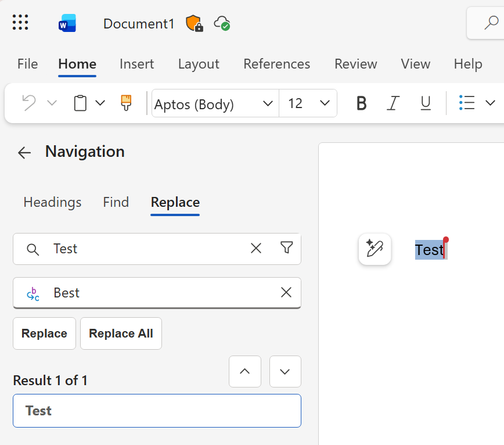Switch to the Home ribbon tab
Viewport: 504px width, 445px height.
(x=77, y=64)
